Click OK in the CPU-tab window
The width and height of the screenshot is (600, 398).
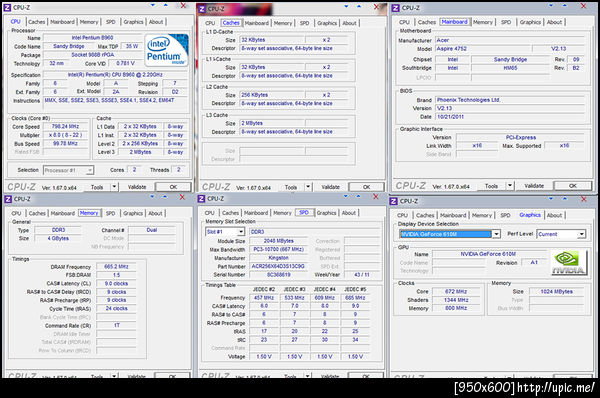(x=173, y=187)
